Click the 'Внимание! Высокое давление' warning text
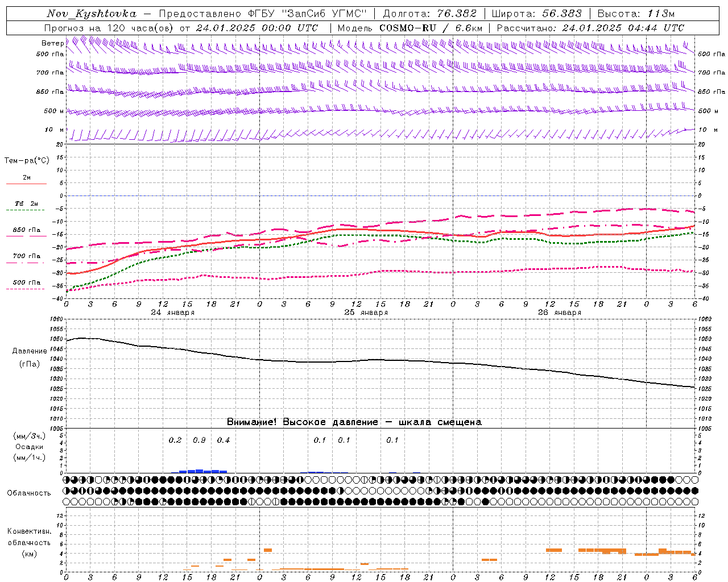Image resolution: width=728 pixels, height=582 pixels. 303,422
